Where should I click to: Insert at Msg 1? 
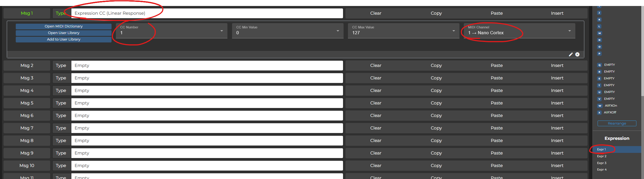(557, 13)
